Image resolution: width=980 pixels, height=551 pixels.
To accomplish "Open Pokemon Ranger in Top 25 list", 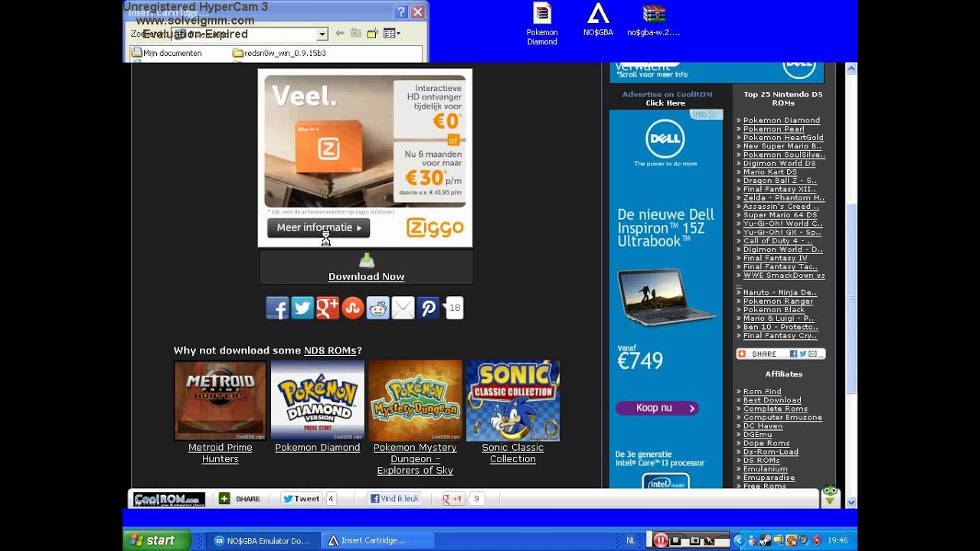I will 778,301.
